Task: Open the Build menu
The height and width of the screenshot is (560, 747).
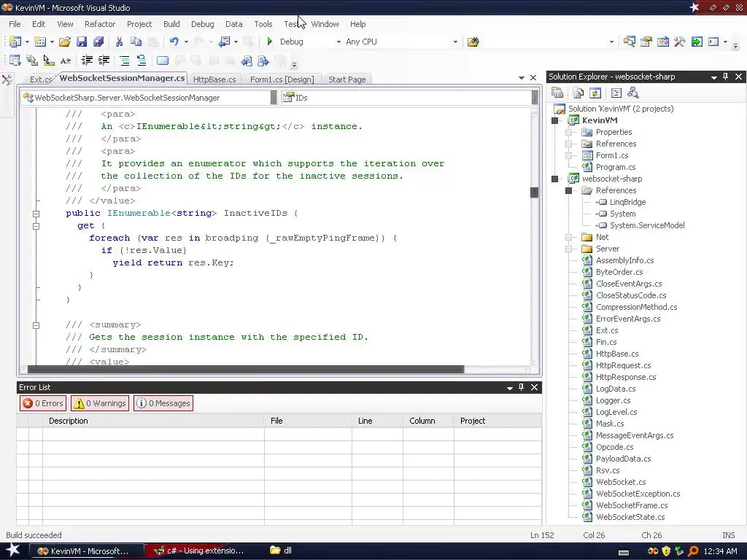Action: [171, 24]
